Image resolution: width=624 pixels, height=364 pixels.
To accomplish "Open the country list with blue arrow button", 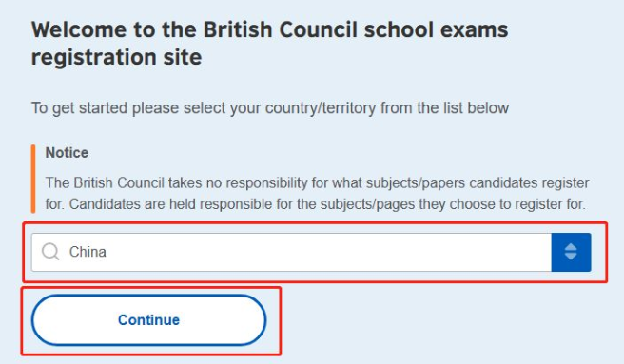I will pos(571,252).
